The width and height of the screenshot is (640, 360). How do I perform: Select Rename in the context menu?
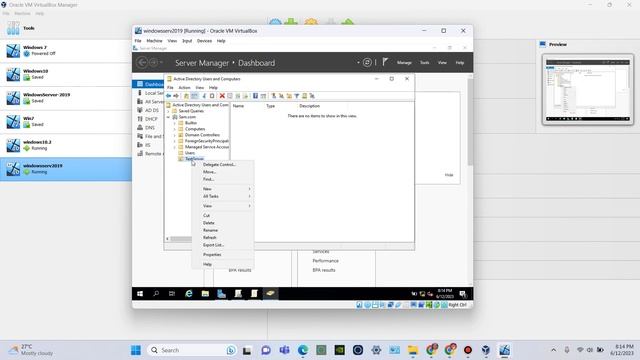(223, 230)
